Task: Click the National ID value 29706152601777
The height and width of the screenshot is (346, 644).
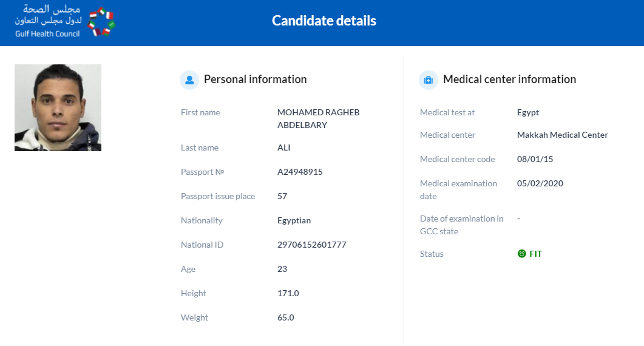Action: (x=312, y=245)
